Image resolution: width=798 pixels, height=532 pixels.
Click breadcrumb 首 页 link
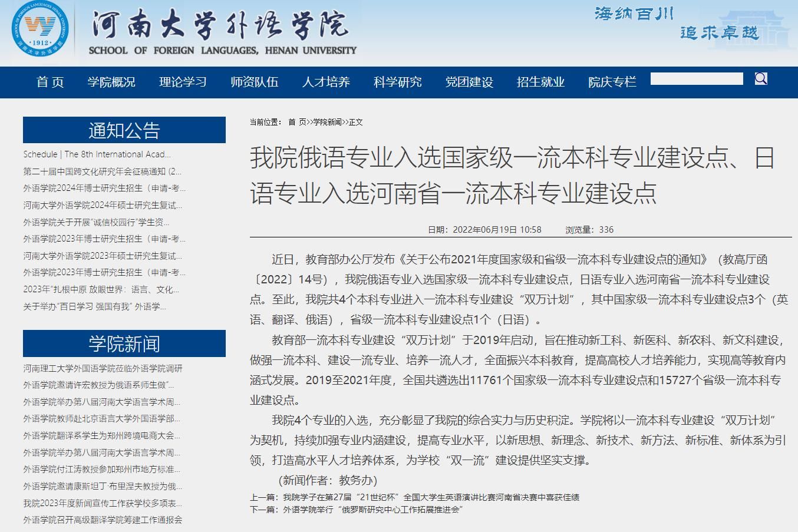point(297,122)
